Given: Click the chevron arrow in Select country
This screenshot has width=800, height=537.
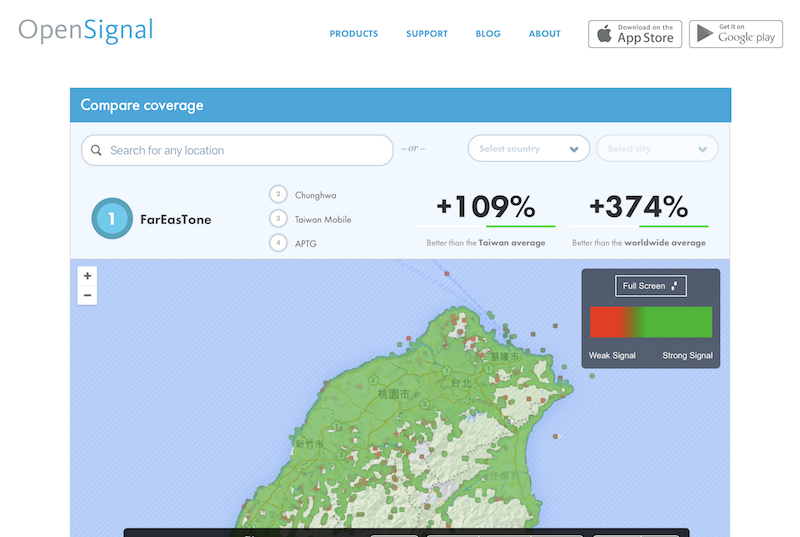Looking at the screenshot, I should [574, 149].
